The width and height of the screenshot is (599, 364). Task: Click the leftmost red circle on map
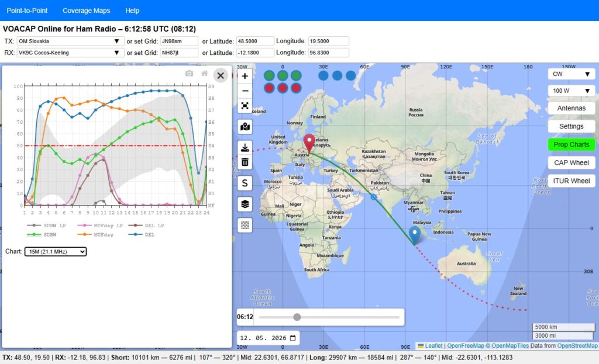[269, 88]
